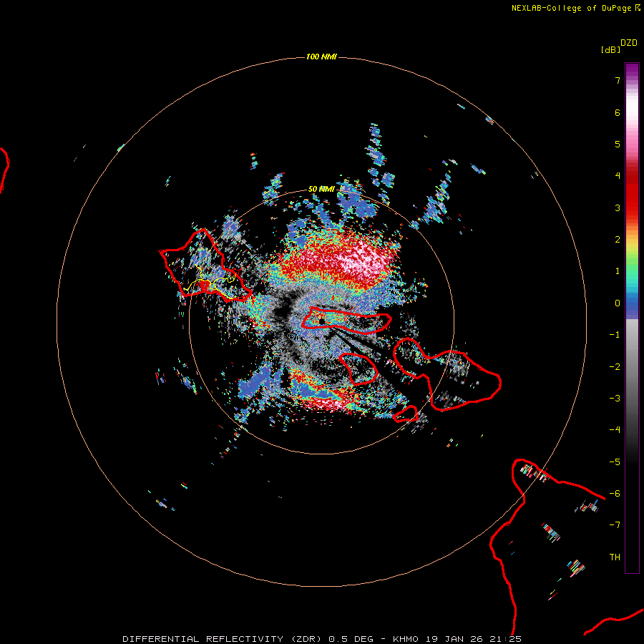The width and height of the screenshot is (644, 644).
Task: Click the 1 value on the dB scale
Action: (618, 271)
